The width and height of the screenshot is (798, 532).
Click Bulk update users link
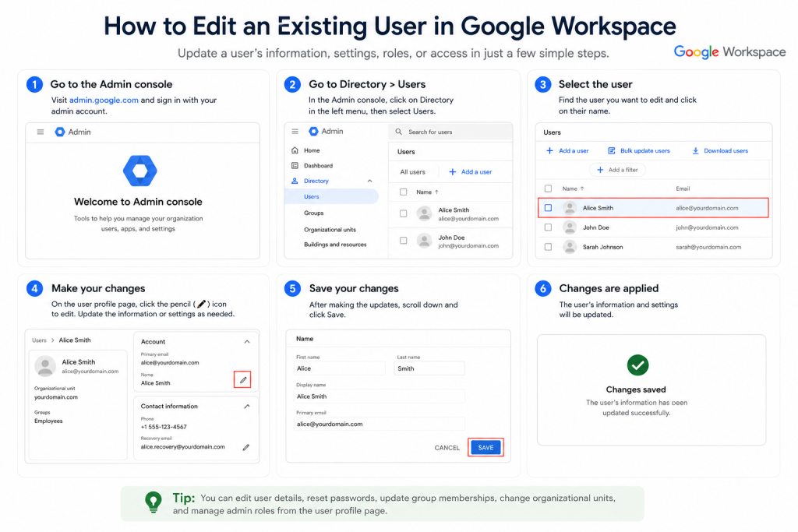pyautogui.click(x=644, y=150)
